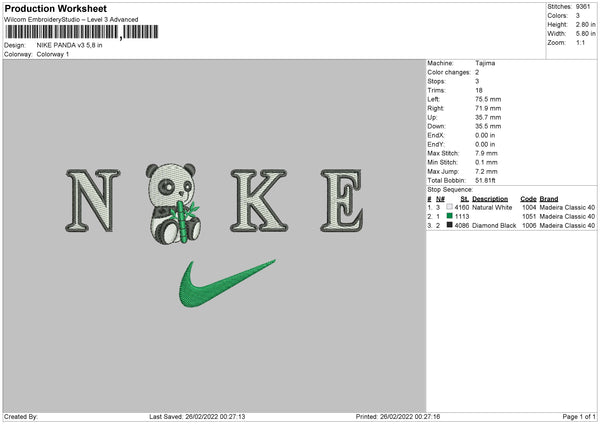Select the Wilcom EmbroideryStudio subtitle text
600x424 pixels.
click(71, 20)
